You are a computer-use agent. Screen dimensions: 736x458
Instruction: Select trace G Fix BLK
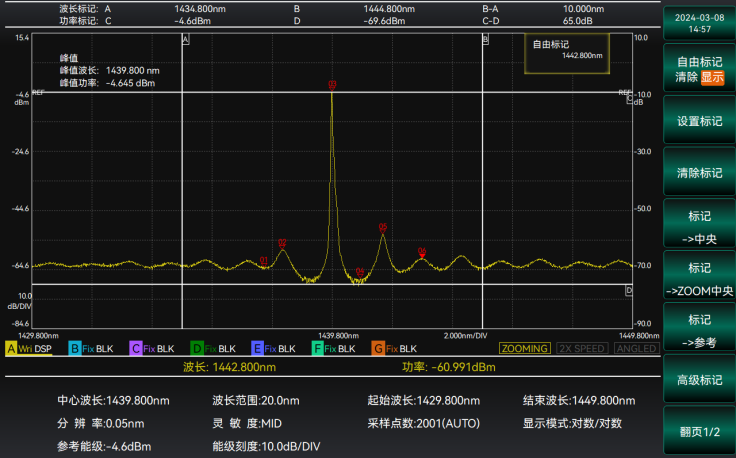(394, 349)
